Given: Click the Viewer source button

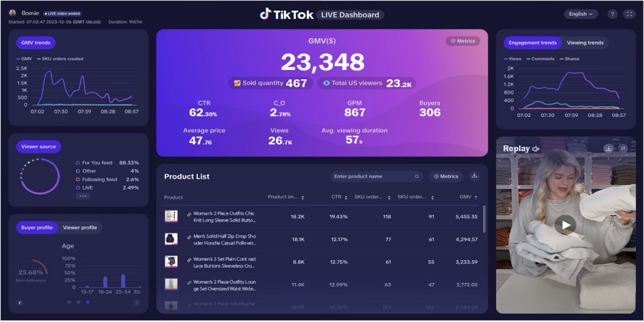Looking at the screenshot, I should point(39,147).
